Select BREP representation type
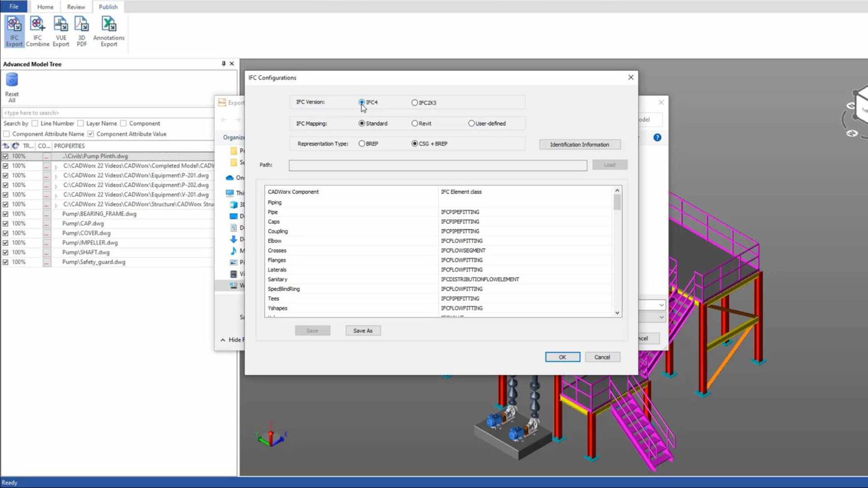The image size is (868, 488). coord(362,144)
